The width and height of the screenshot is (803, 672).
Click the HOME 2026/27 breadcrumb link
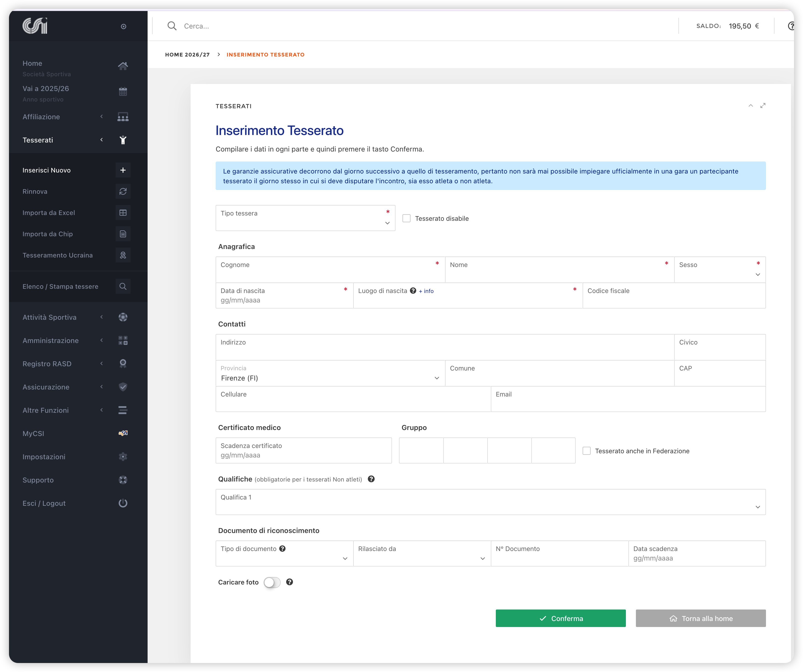[x=187, y=55]
